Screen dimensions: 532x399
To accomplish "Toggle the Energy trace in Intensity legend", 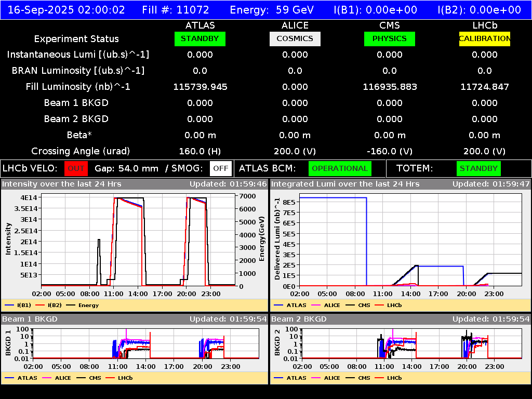I will coord(89,305).
